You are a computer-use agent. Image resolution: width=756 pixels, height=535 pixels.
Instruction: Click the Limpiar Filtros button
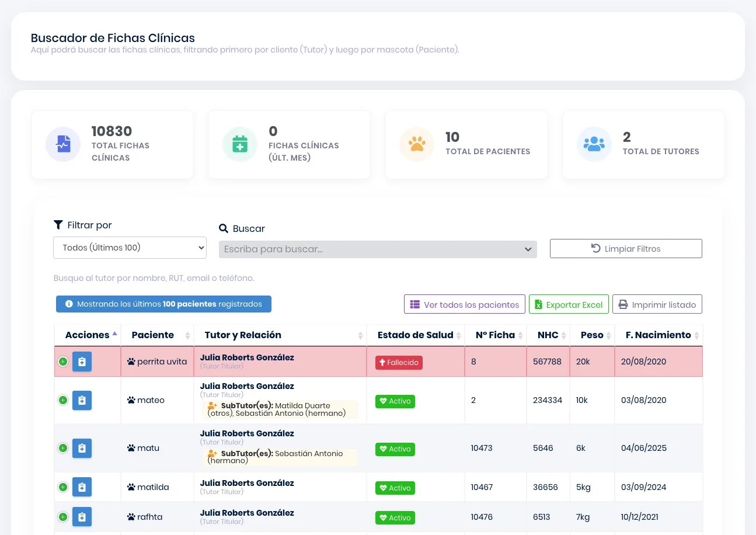pos(626,249)
